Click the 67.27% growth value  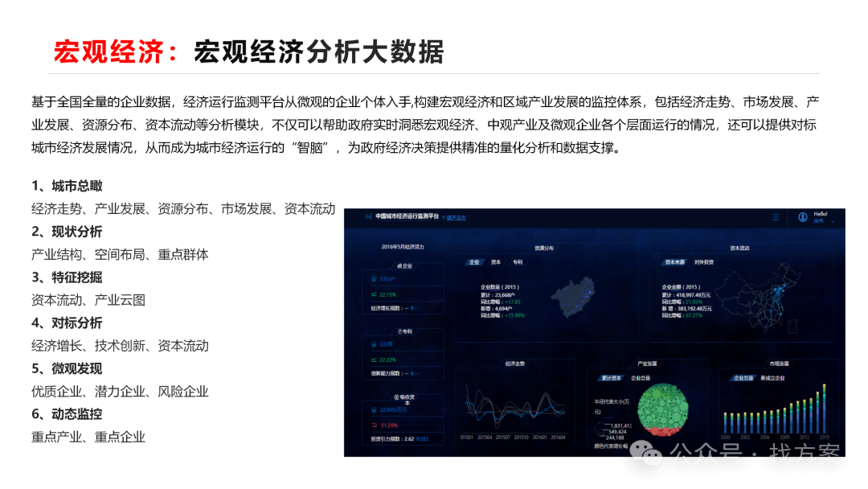pyautogui.click(x=694, y=315)
